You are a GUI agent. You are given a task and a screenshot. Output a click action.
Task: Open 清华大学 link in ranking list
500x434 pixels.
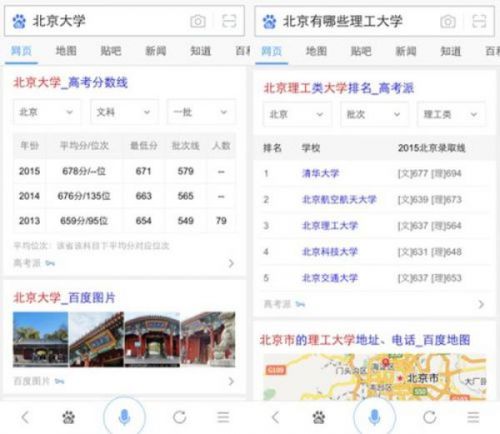pos(320,173)
